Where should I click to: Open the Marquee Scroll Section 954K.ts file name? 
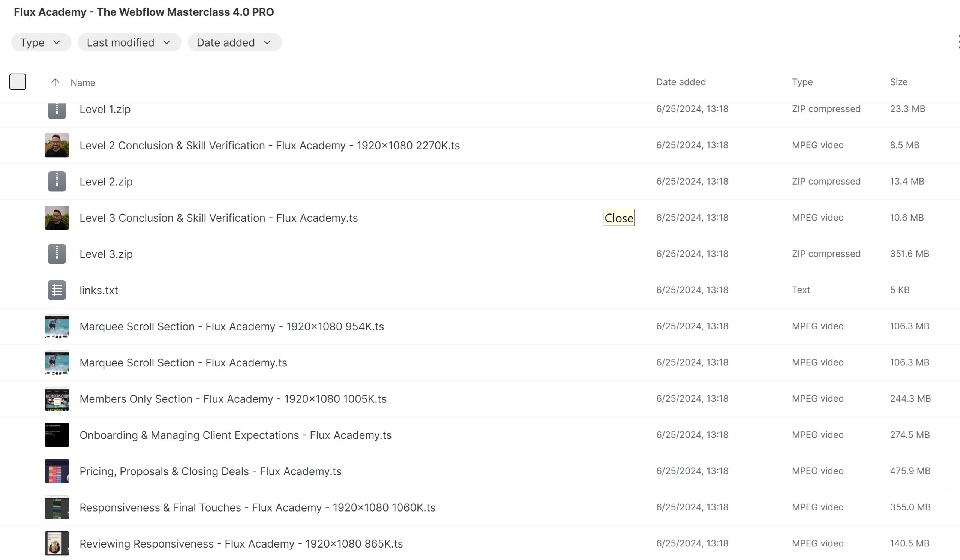(232, 326)
